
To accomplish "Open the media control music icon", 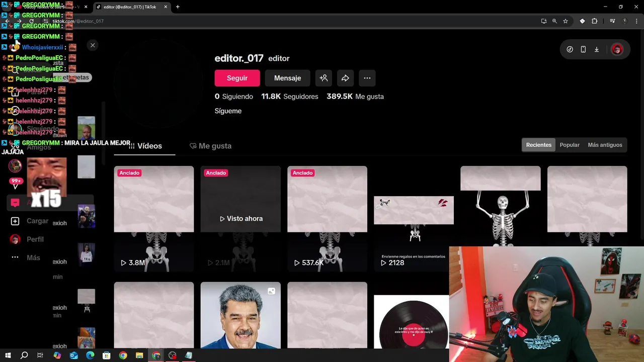I will pos(612,21).
